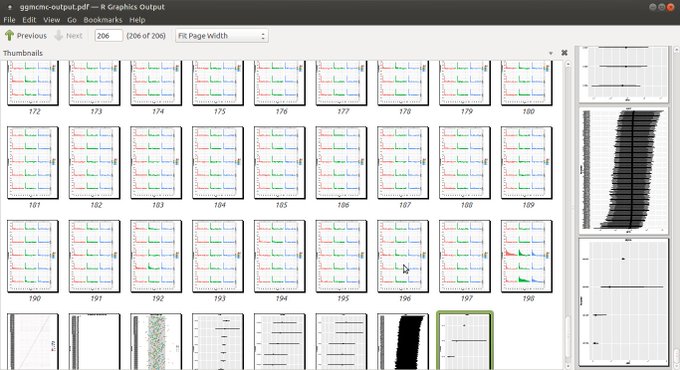Open the Go menu
680x370 pixels.
tap(72, 20)
